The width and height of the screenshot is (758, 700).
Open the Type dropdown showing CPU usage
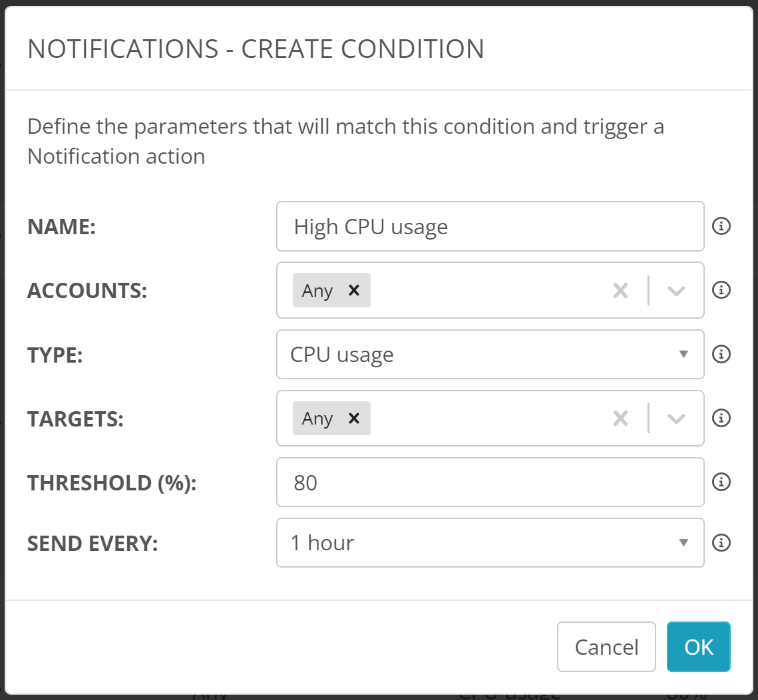tap(490, 354)
